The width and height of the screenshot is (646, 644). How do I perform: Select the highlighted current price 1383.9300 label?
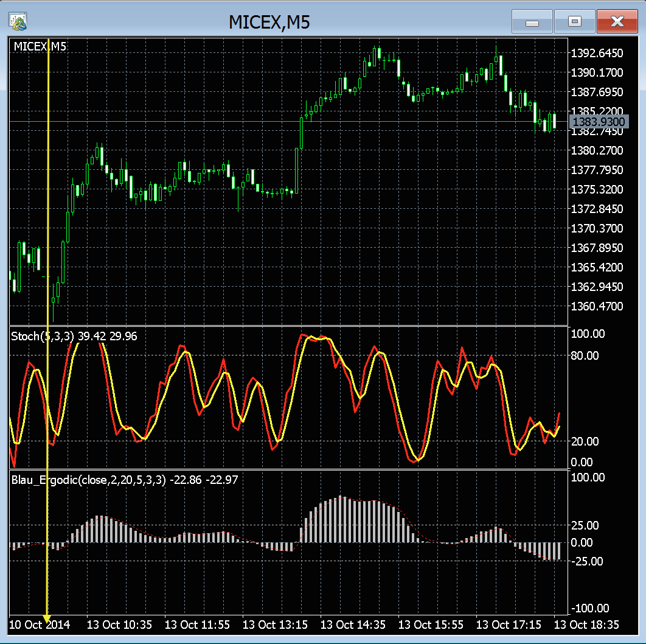click(x=598, y=122)
